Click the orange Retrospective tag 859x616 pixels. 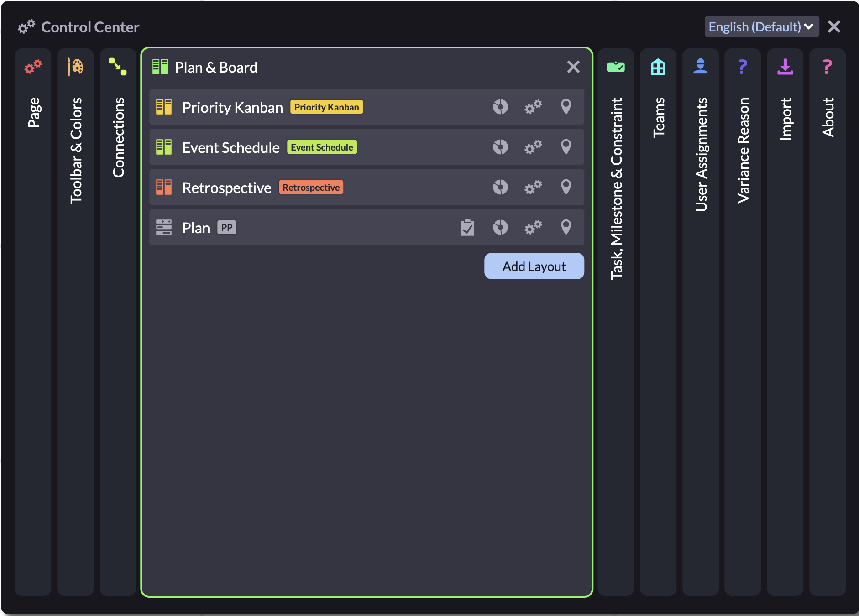coord(311,188)
